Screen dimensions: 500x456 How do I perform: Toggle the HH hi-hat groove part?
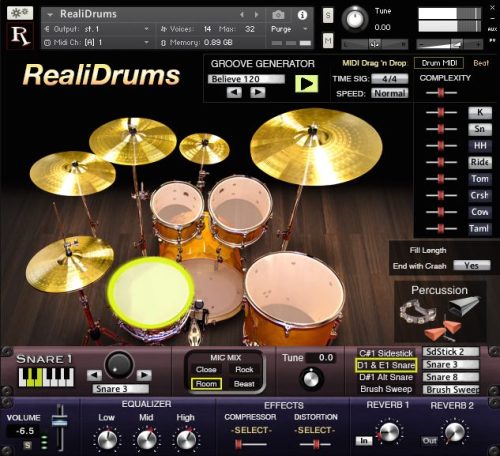pos(480,146)
